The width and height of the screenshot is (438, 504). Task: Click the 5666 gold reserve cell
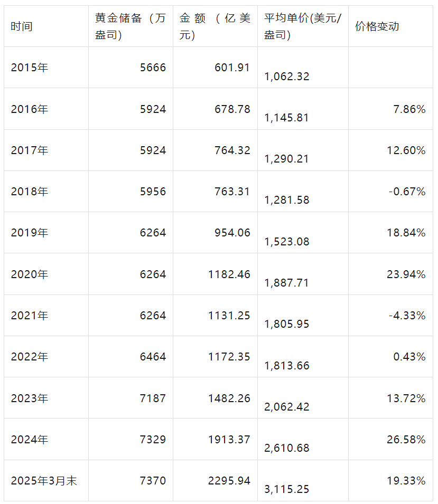coord(131,68)
